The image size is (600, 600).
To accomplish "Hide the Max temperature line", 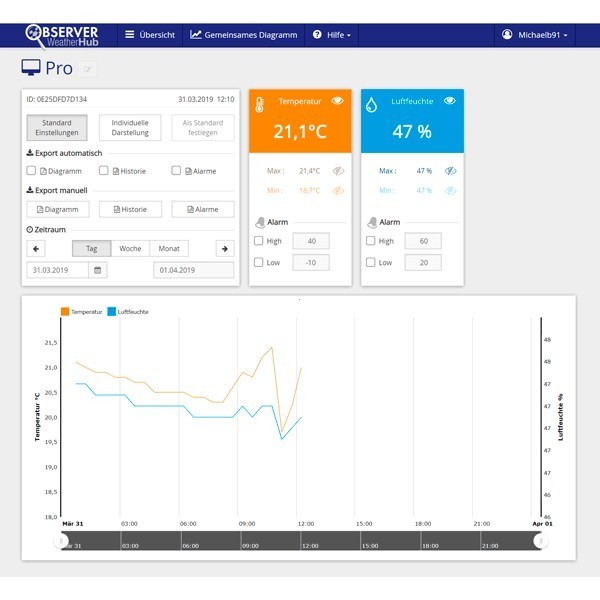I will click(x=338, y=171).
